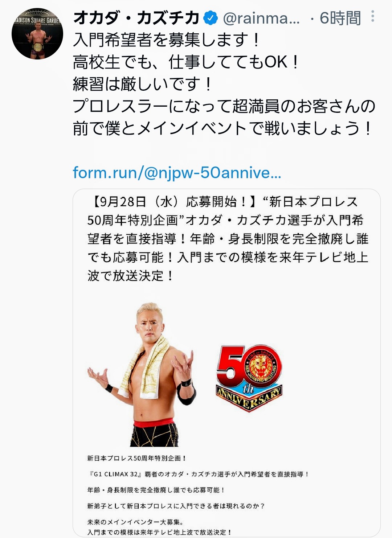Open the tweet's three-dot overflow menu

click(x=372, y=16)
